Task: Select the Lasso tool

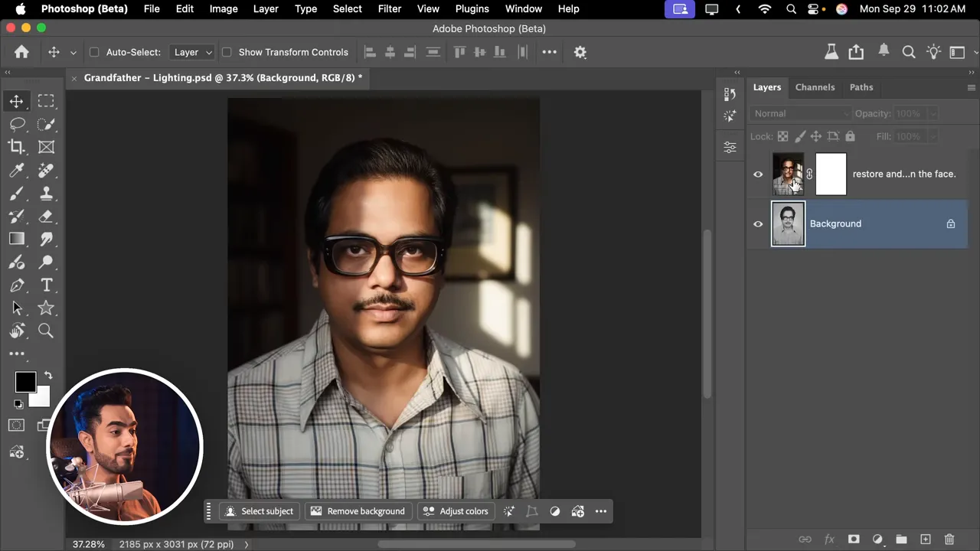Action: (17, 124)
